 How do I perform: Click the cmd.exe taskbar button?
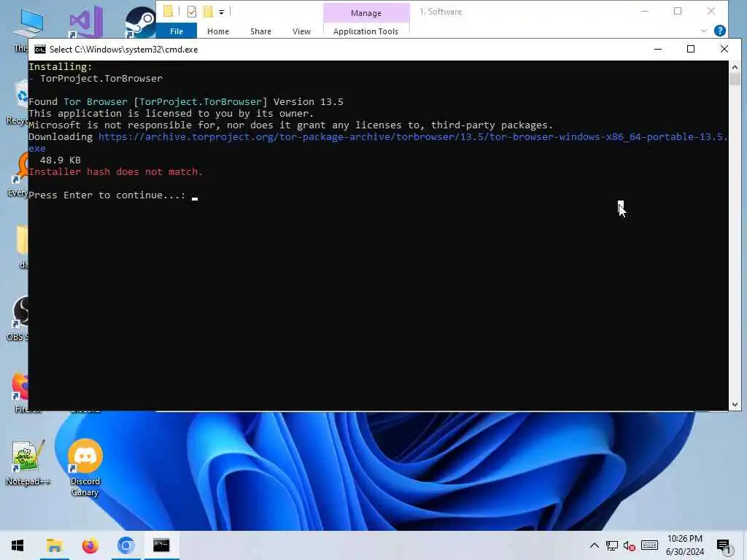click(161, 545)
